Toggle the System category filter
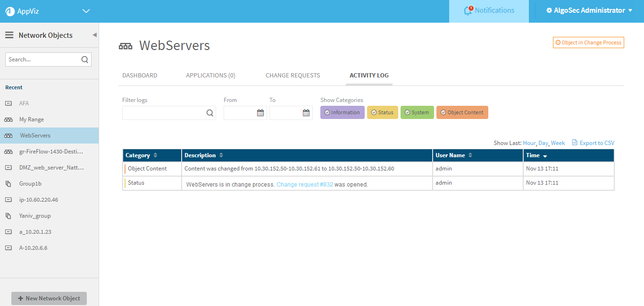This screenshot has height=306, width=644. click(417, 112)
